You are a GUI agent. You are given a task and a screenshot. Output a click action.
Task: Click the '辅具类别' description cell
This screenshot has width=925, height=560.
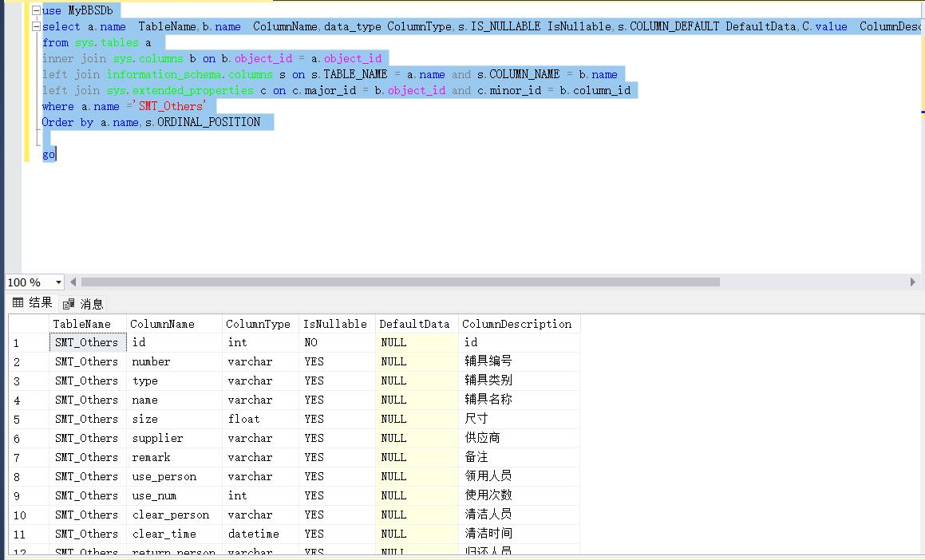click(x=519, y=381)
